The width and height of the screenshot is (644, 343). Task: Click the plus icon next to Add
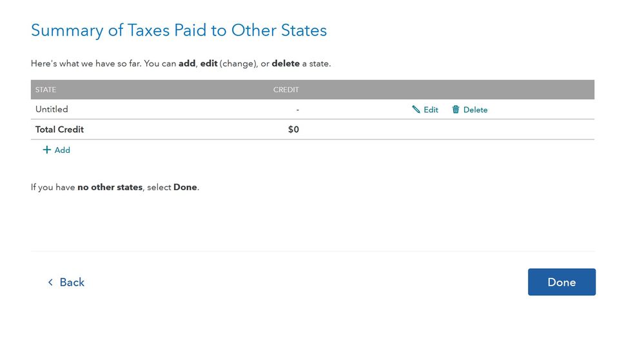coord(46,150)
